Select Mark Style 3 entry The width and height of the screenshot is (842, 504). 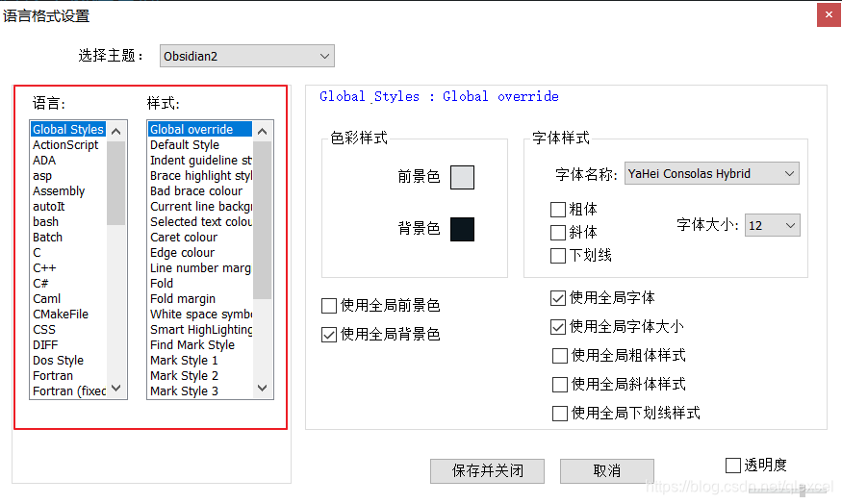point(200,391)
